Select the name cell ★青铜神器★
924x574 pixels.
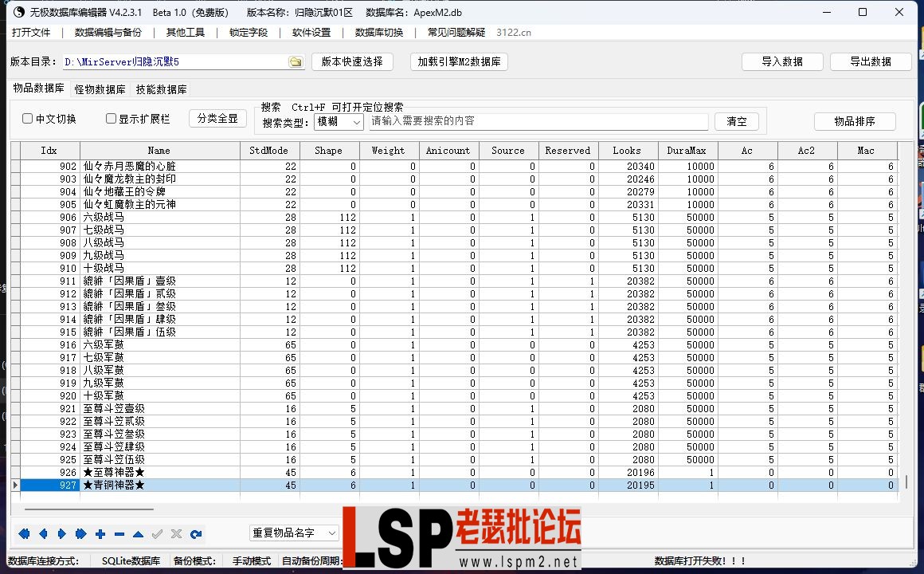tap(159, 485)
